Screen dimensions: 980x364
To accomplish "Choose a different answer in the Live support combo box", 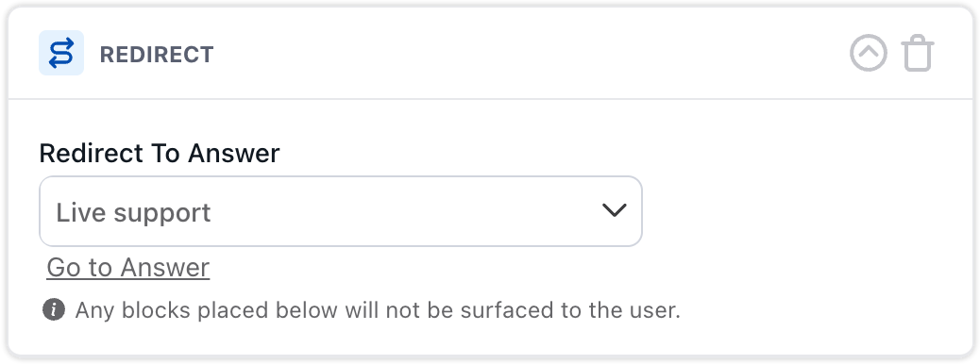I will pyautogui.click(x=341, y=211).
